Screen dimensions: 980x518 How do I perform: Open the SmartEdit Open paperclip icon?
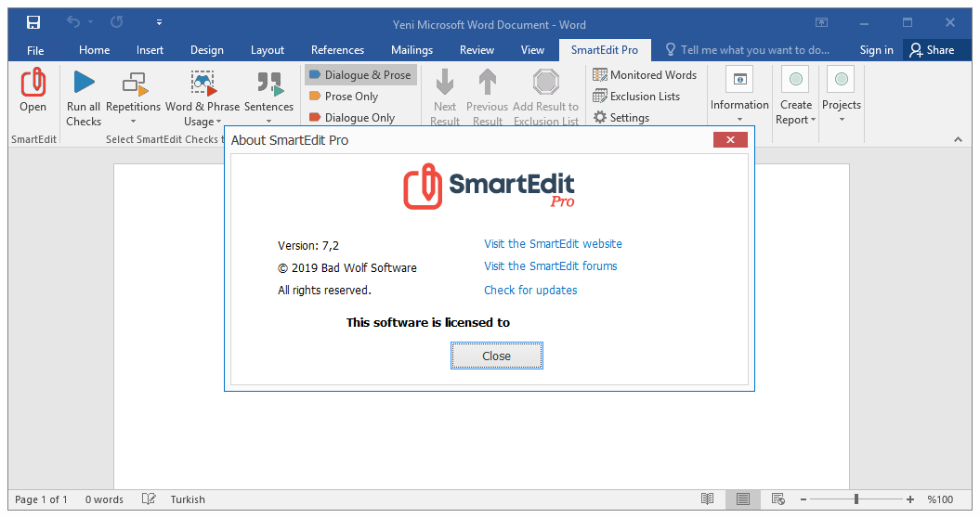coord(33,83)
